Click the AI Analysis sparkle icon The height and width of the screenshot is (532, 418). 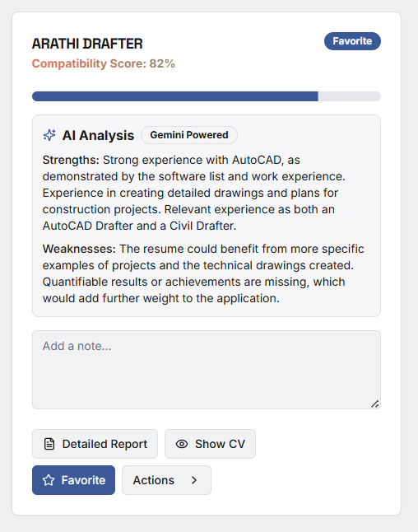pos(49,135)
